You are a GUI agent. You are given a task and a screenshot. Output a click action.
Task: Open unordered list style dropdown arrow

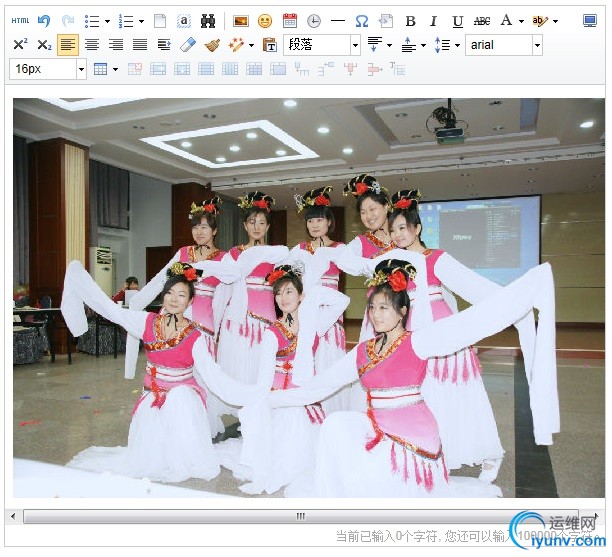(x=107, y=21)
